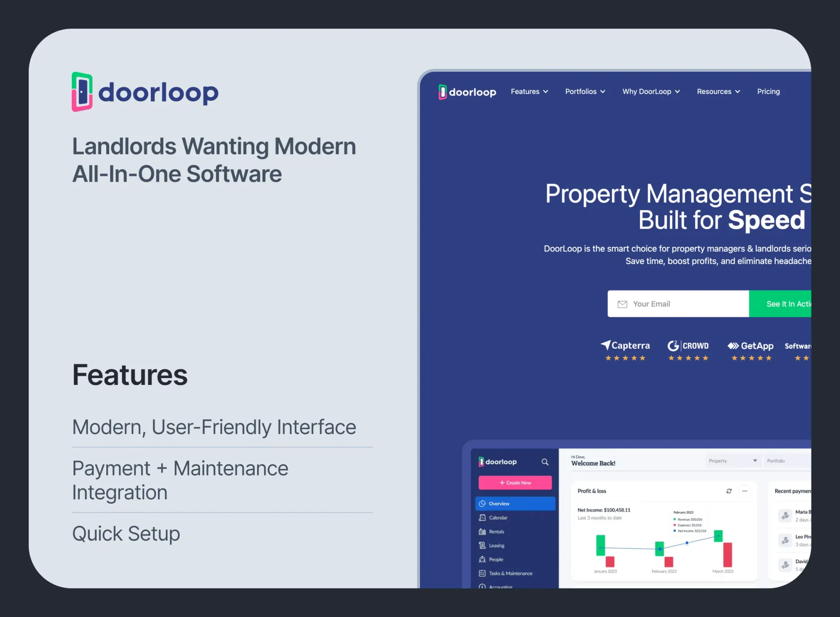This screenshot has width=840, height=617.
Task: Open the Calendar icon in sidebar
Action: click(482, 518)
